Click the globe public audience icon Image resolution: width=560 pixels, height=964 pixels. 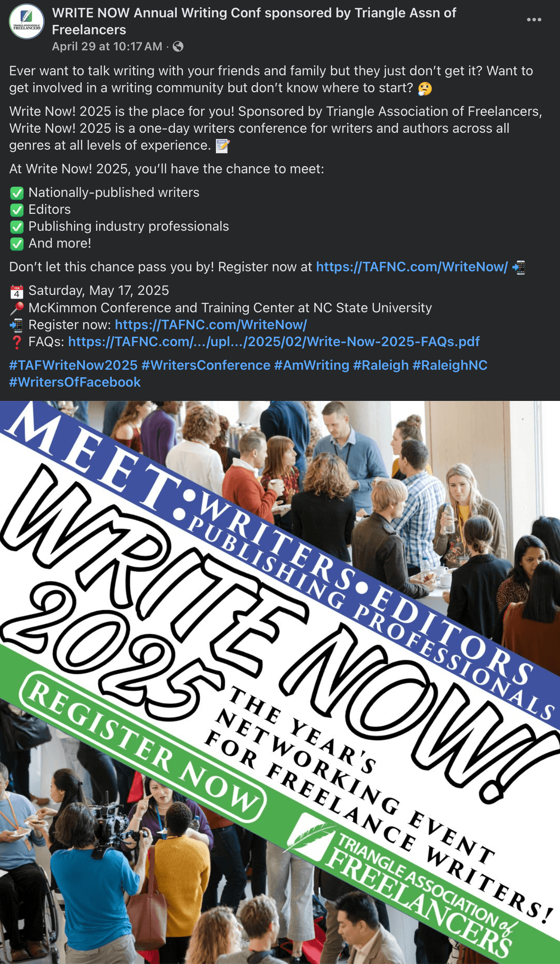click(178, 46)
